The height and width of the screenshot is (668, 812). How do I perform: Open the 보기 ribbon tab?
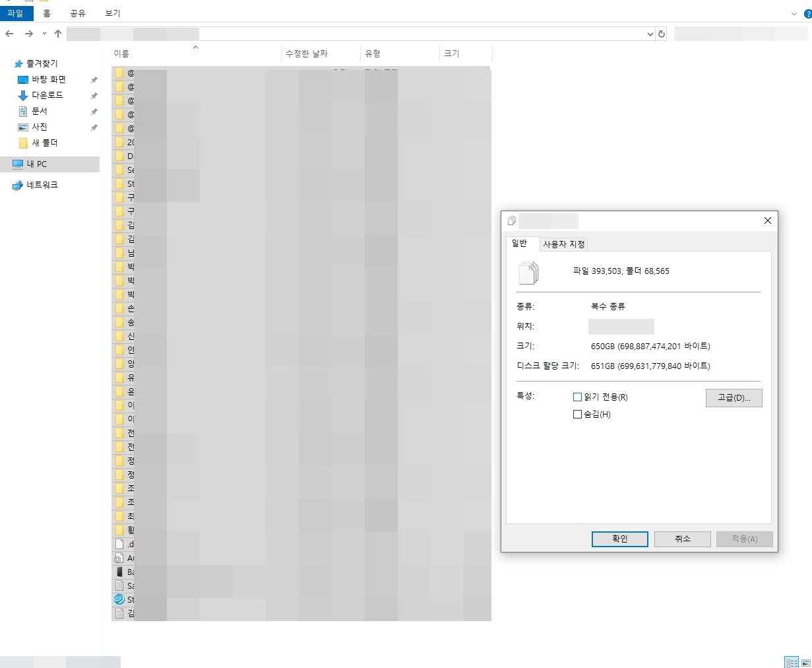coord(113,13)
